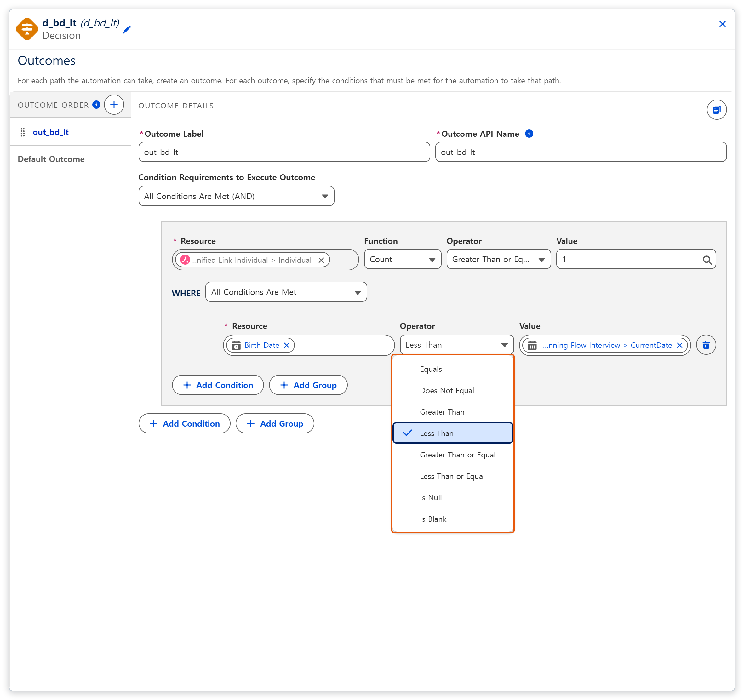Open the Condition Requirements AND dropdown
This screenshot has width=744, height=700.
click(x=236, y=196)
